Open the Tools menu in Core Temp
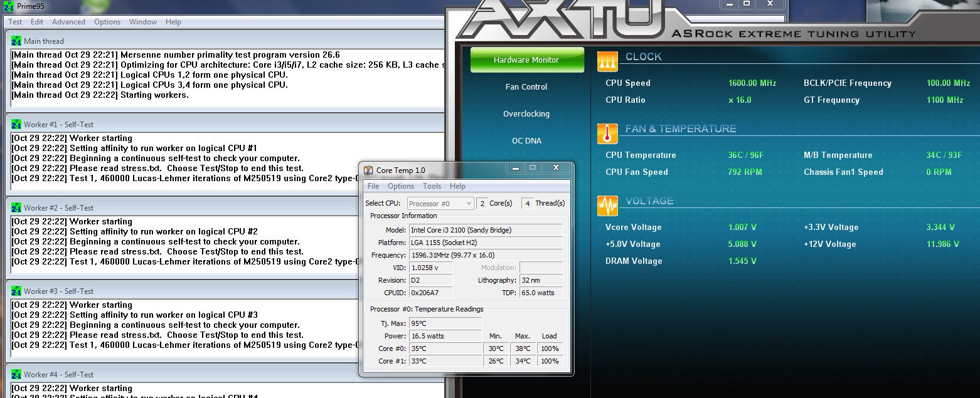This screenshot has width=980, height=398. pyautogui.click(x=432, y=186)
